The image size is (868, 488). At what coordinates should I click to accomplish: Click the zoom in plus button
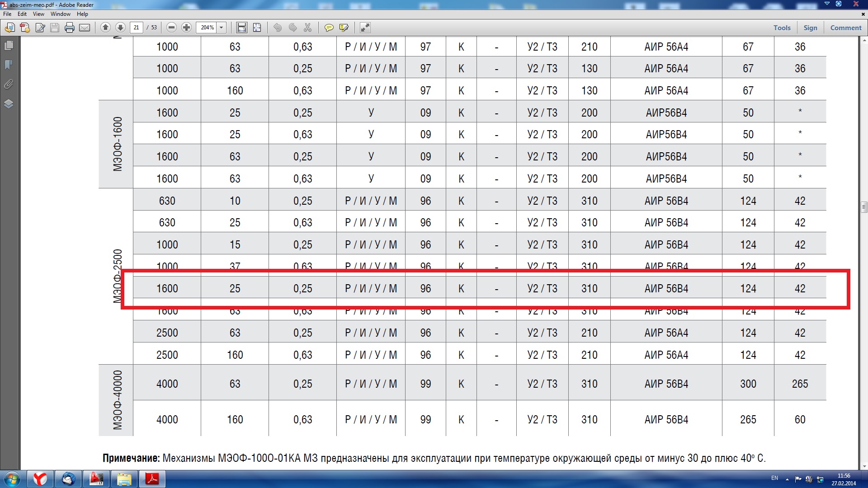tap(186, 28)
